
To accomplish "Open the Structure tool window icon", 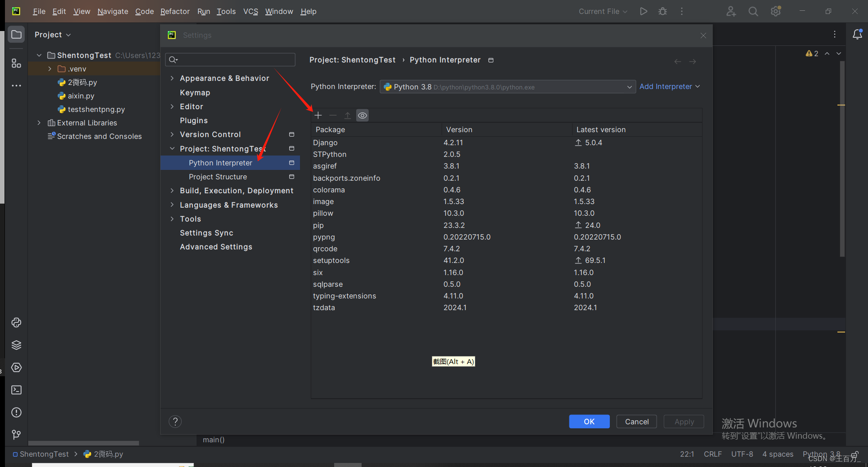I will click(17, 63).
